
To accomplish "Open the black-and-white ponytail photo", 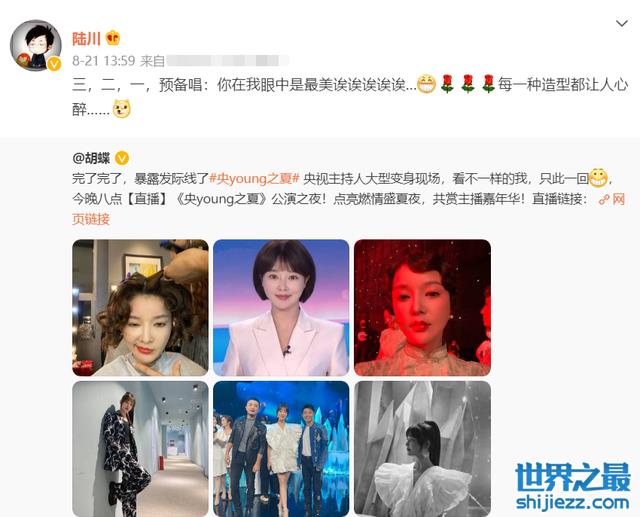I will coord(422,449).
